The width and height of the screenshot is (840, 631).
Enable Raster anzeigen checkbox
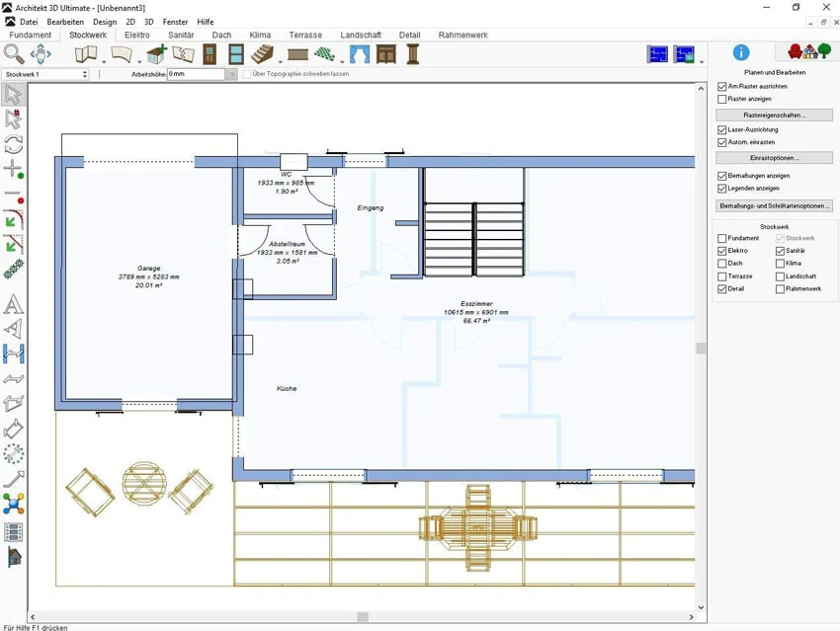point(721,99)
